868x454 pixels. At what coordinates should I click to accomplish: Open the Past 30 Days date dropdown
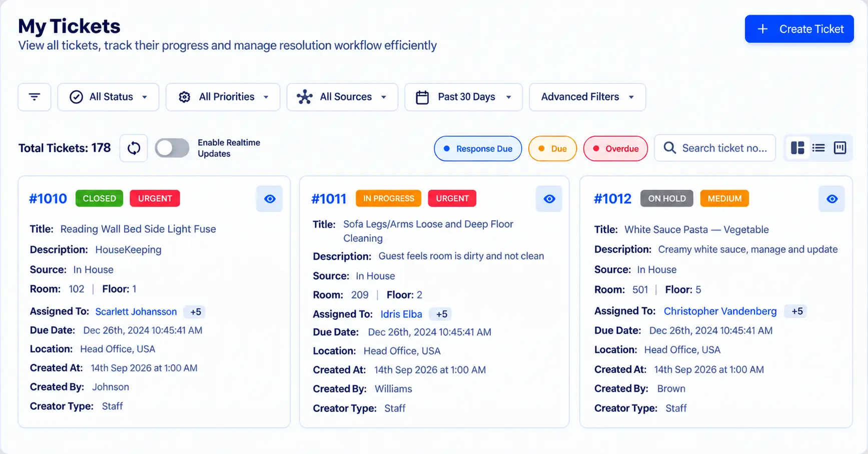click(x=463, y=97)
